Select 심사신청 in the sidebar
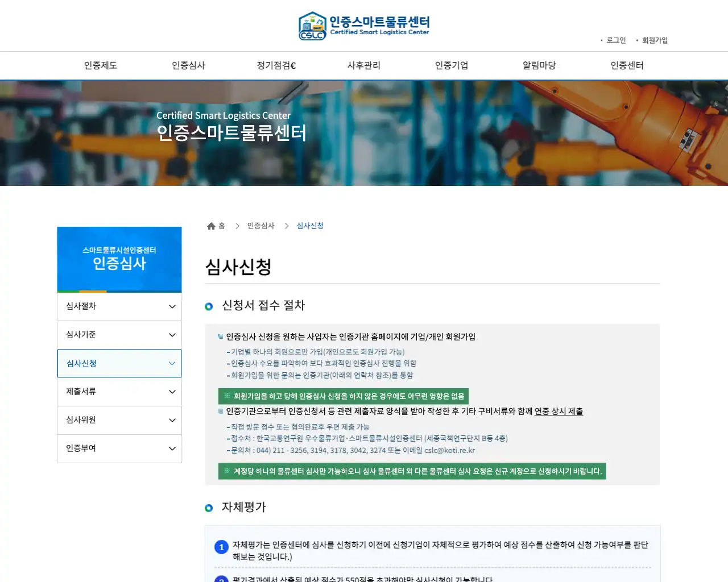 tap(119, 363)
